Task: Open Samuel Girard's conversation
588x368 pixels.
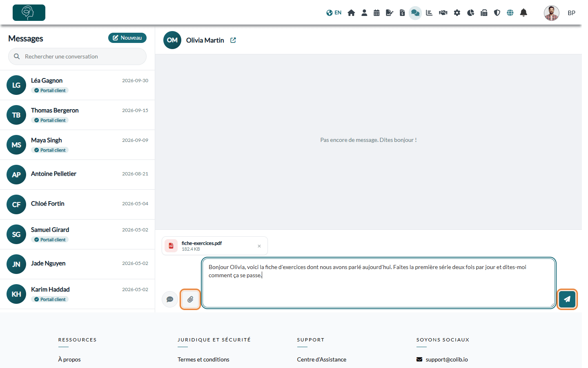Action: tap(77, 234)
